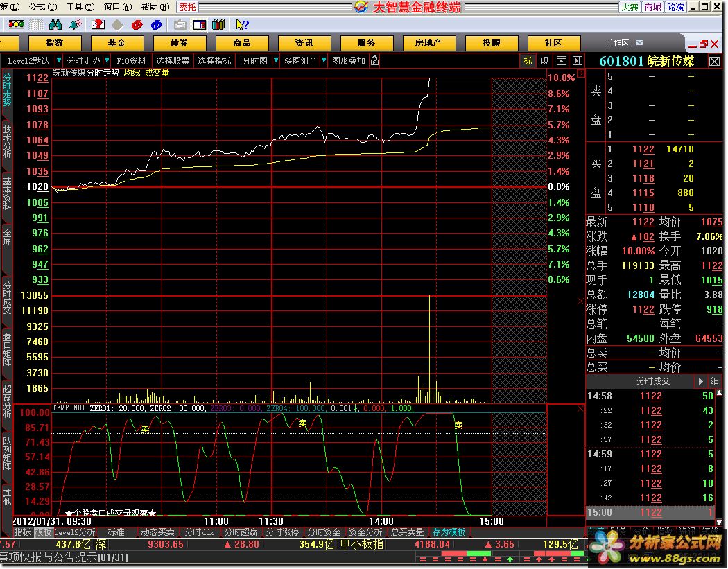This screenshot has width=728, height=569.
Task: Toggle the side panel layout icon
Action: (x=200, y=24)
